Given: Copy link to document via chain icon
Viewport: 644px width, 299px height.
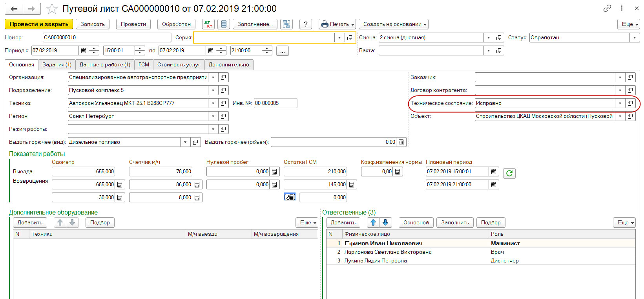Looking at the screenshot, I should point(607,8).
